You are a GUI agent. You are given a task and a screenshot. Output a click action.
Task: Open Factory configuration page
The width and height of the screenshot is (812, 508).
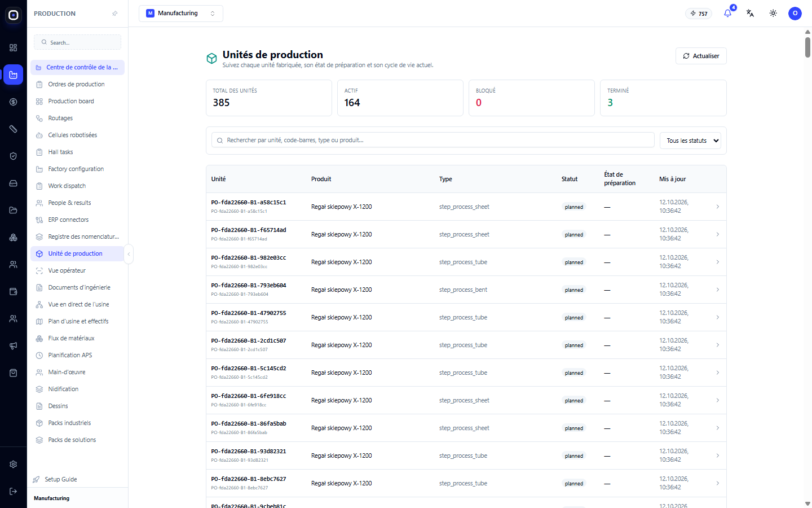(77, 169)
